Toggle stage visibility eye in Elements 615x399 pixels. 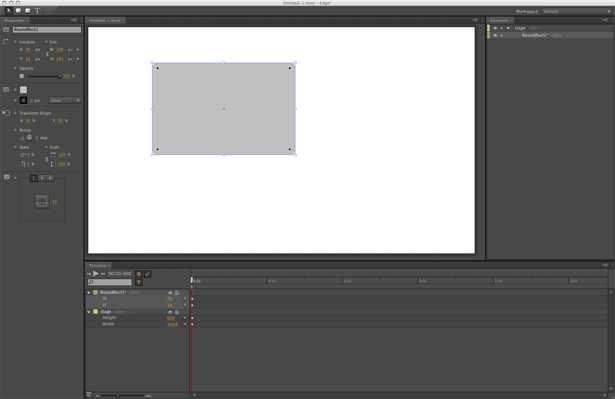(495, 28)
